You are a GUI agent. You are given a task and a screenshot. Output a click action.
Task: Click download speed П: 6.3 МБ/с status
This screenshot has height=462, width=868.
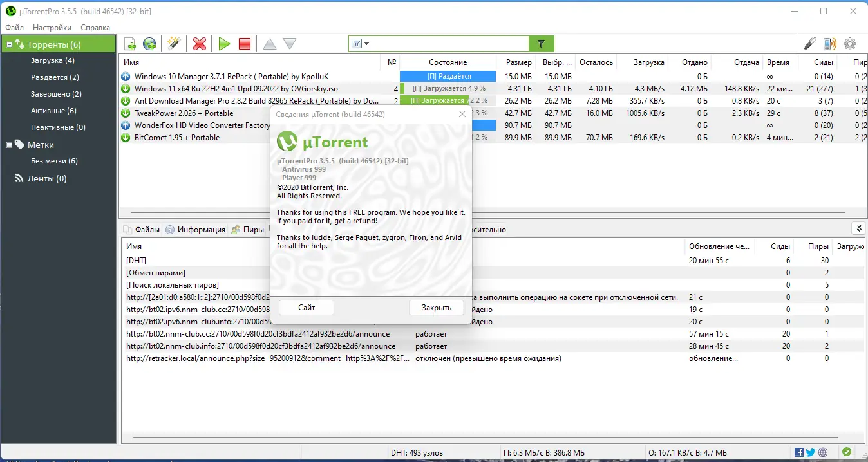click(x=543, y=453)
